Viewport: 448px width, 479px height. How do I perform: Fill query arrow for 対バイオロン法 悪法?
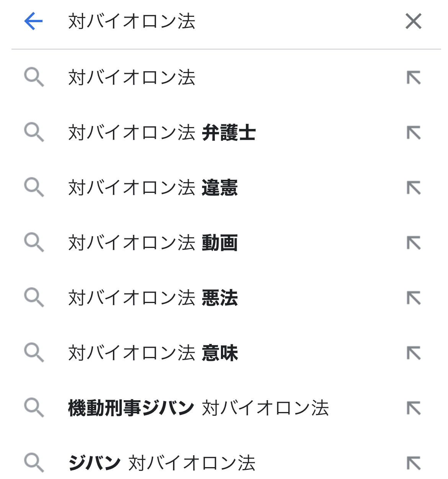pos(414,298)
